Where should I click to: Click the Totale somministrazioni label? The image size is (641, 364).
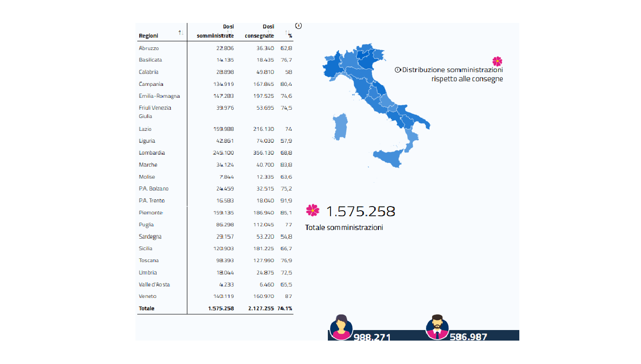(x=344, y=228)
